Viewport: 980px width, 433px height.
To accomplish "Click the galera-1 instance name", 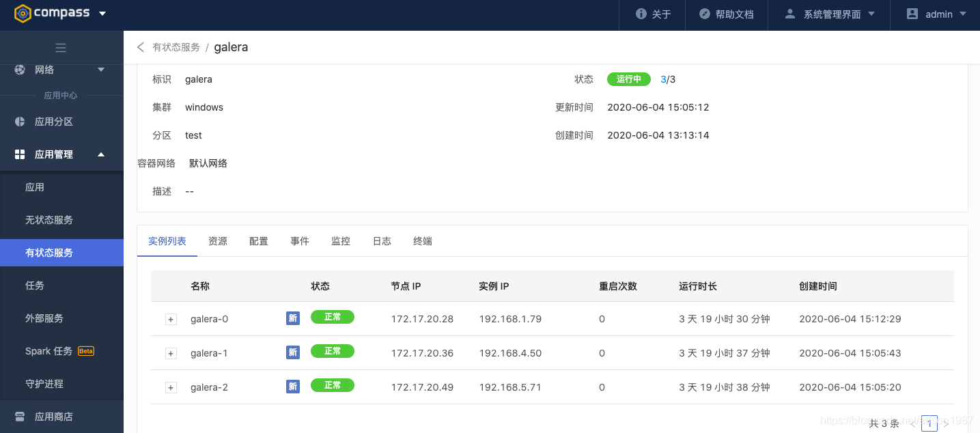I will [209, 353].
